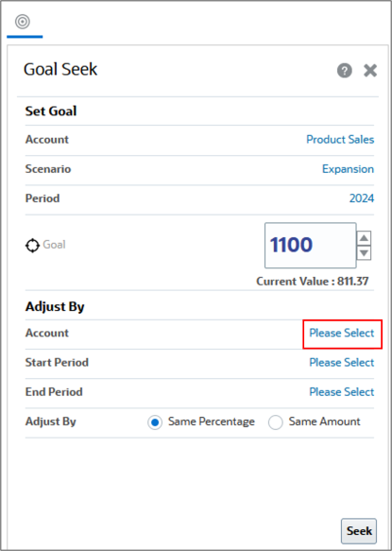
Task: Choose a Start Period value
Action: click(x=342, y=363)
